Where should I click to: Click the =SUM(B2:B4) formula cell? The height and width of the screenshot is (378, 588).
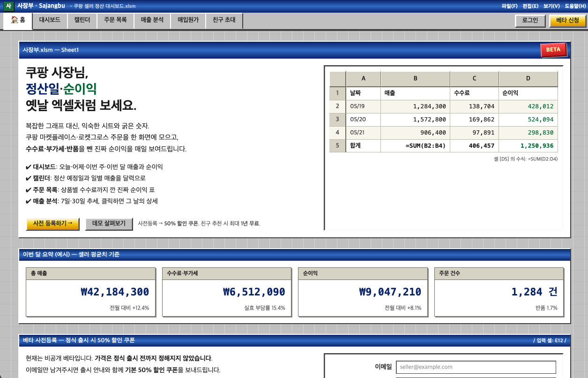tap(416, 146)
